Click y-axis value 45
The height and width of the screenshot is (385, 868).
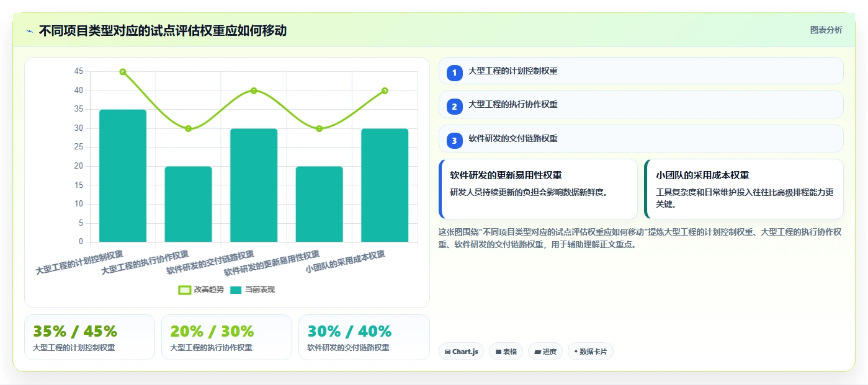[x=78, y=72]
